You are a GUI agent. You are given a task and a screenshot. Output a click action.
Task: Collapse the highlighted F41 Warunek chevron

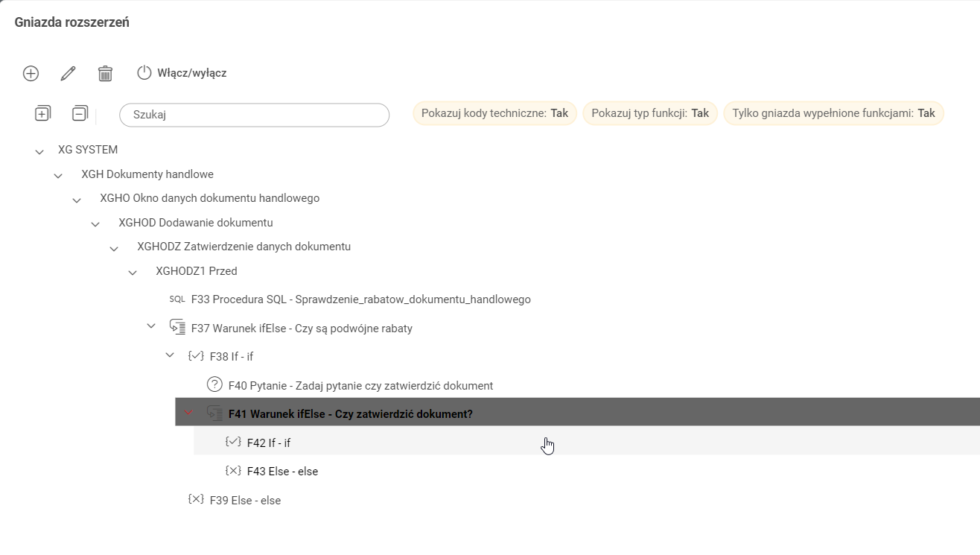click(188, 413)
